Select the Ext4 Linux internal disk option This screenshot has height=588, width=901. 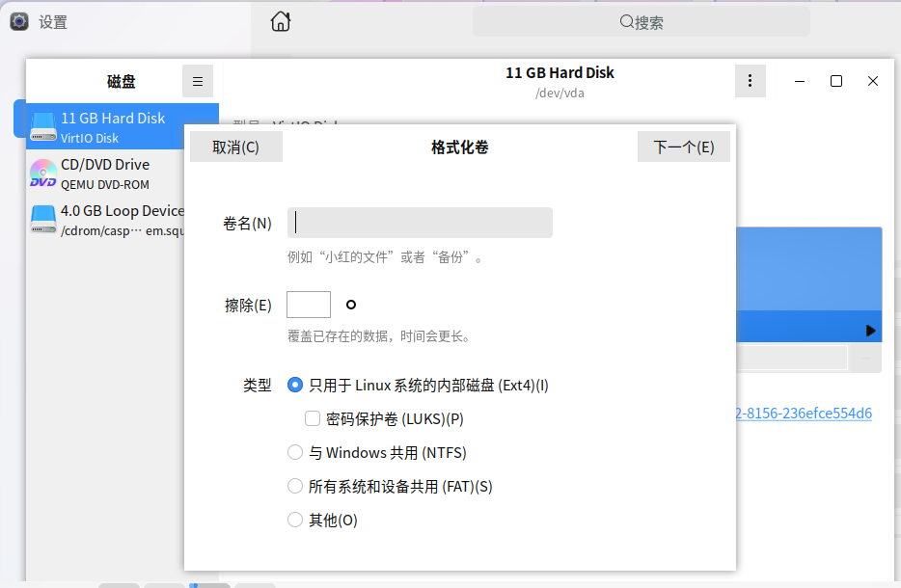pyautogui.click(x=295, y=385)
